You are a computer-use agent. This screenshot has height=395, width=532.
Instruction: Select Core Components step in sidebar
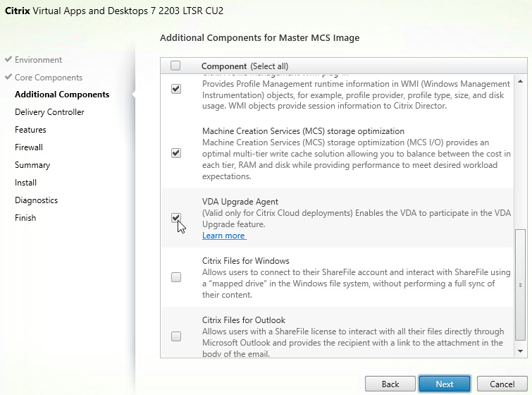(x=49, y=78)
